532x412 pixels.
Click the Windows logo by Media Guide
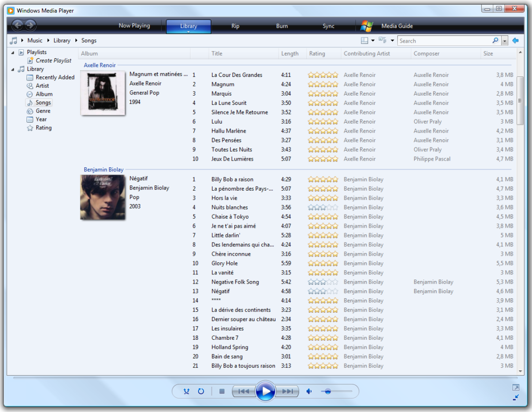click(366, 26)
